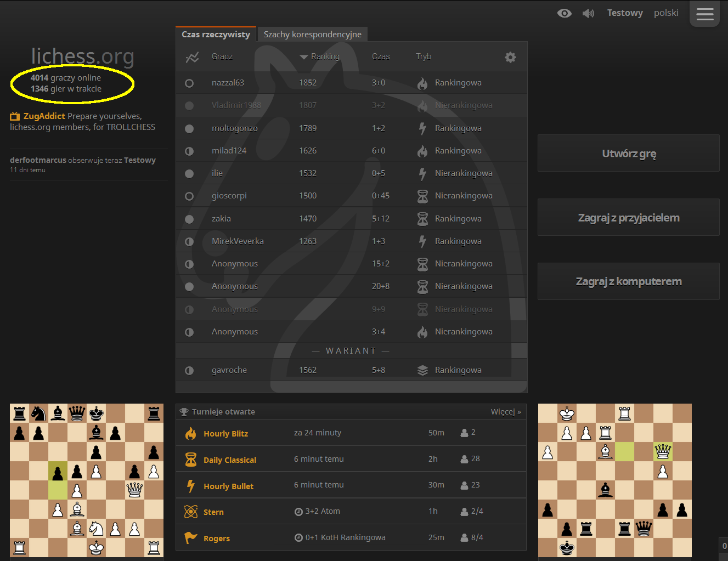The image size is (728, 561).
Task: Open ZugAddict streamer link
Action: [44, 116]
